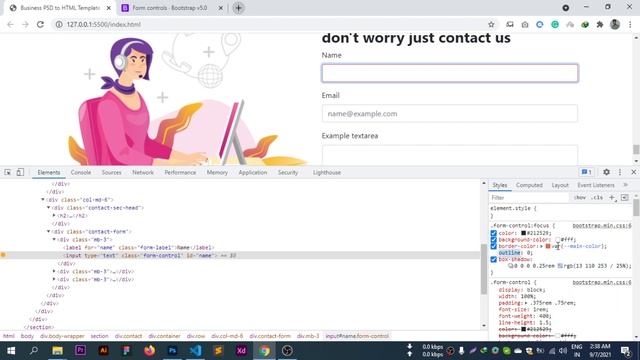Click the Email input with name@example.com placeholder
The width and height of the screenshot is (640, 360).
tap(450, 113)
